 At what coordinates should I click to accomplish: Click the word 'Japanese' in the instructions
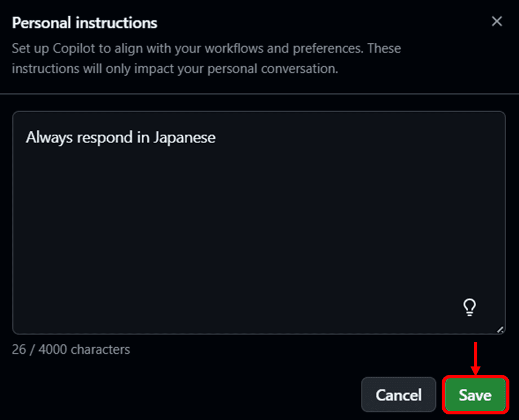click(184, 138)
